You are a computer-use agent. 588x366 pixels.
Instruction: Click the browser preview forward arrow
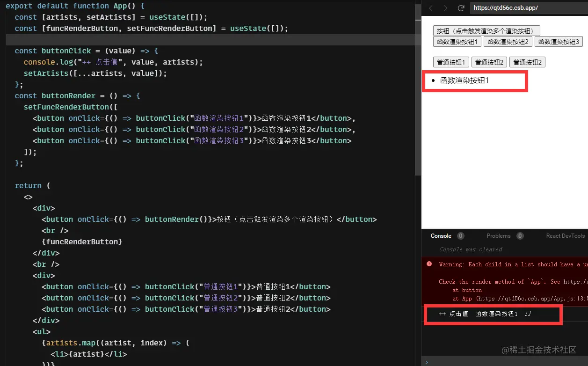(x=445, y=8)
